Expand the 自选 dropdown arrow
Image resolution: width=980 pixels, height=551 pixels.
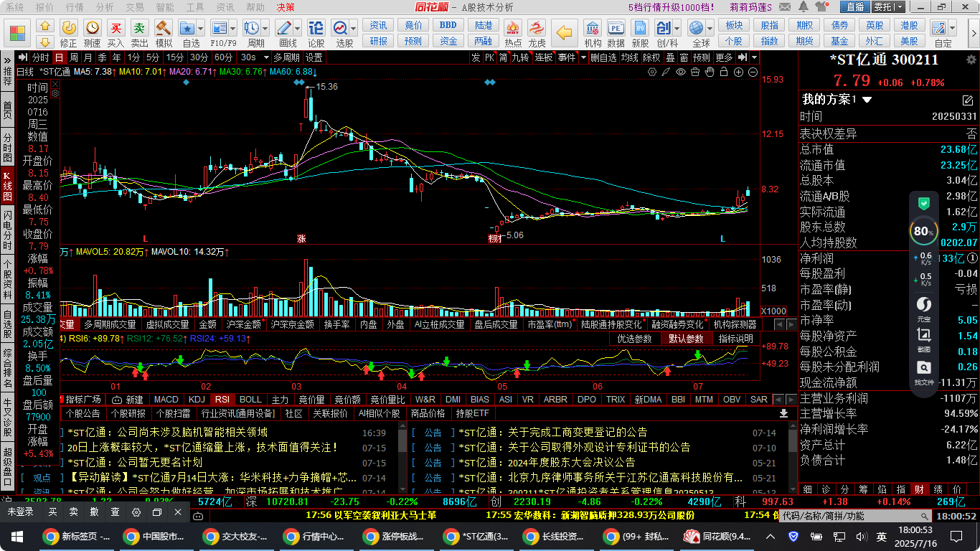(200, 29)
